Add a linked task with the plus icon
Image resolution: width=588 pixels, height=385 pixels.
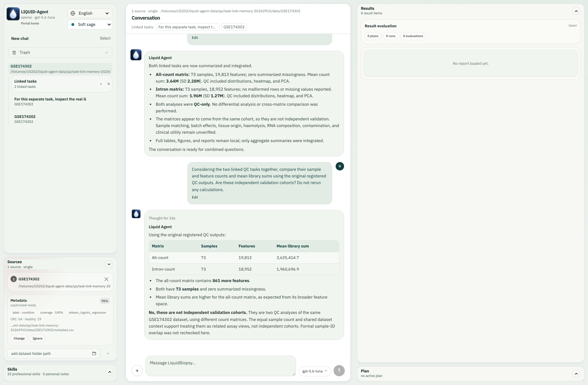click(x=101, y=84)
